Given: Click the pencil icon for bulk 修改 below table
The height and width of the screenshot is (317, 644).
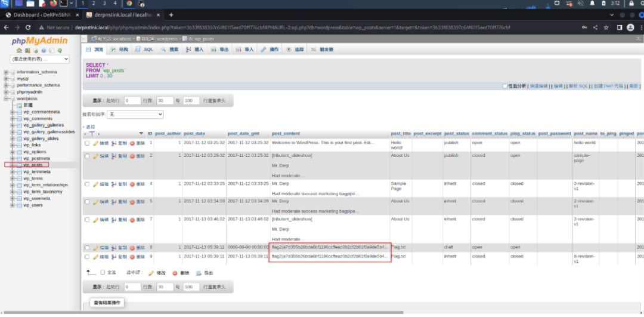Looking at the screenshot, I should coord(151,273).
